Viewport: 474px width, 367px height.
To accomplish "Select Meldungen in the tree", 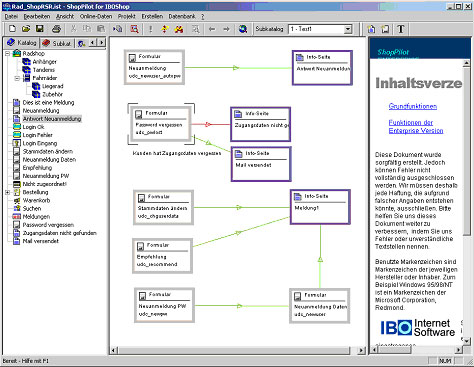I will pos(36,217).
